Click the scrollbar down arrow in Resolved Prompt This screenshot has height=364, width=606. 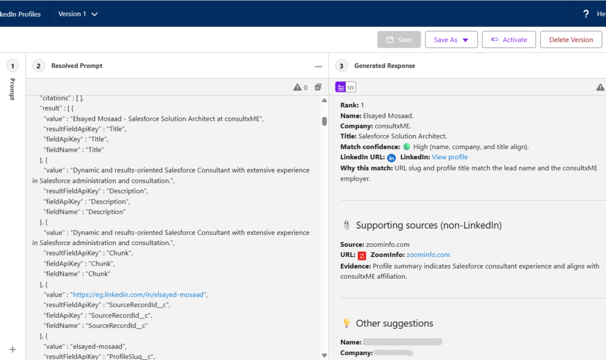click(x=324, y=355)
